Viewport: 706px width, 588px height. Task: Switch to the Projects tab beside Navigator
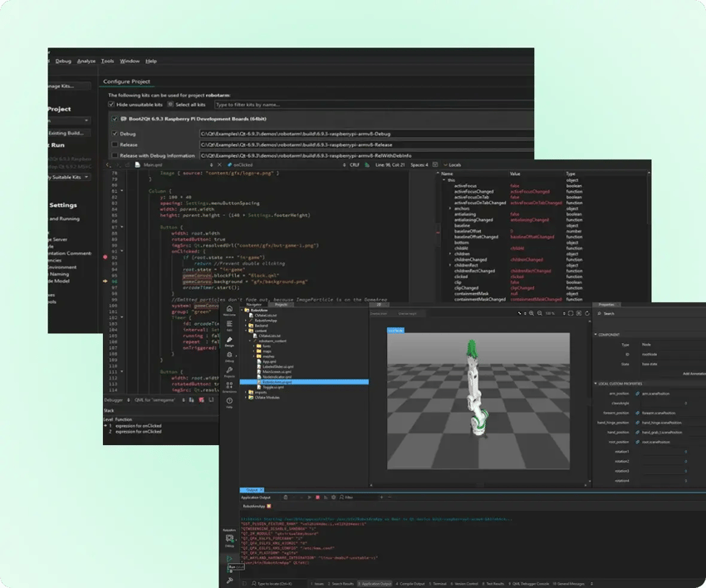(x=282, y=304)
